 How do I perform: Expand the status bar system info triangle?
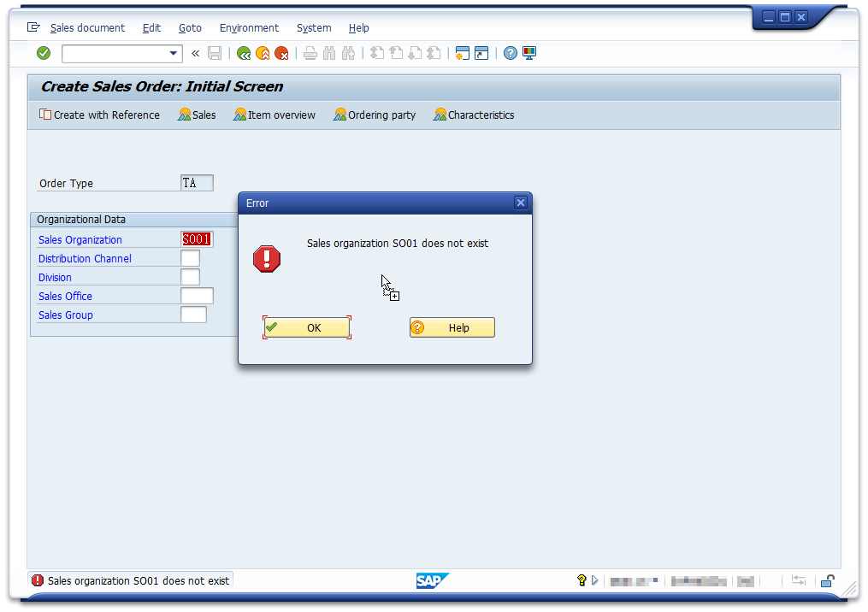[x=595, y=580]
